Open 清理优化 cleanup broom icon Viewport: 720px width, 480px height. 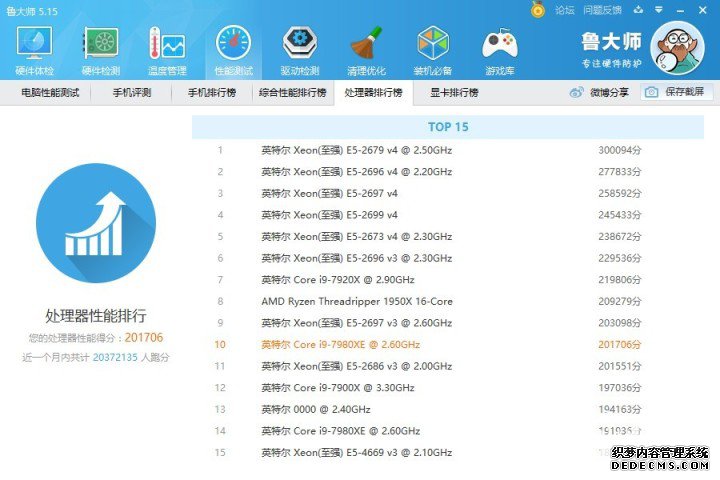[x=366, y=51]
